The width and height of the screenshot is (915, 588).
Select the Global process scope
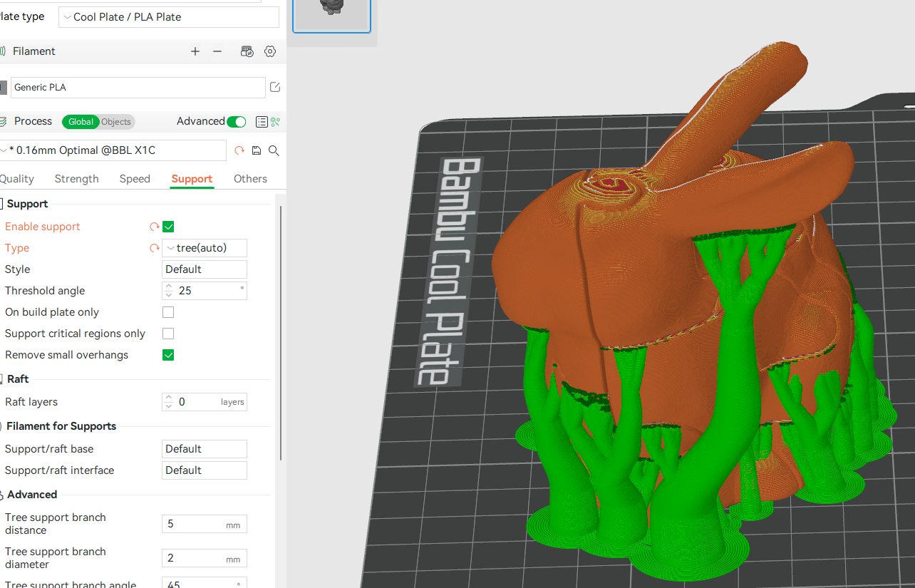(81, 122)
